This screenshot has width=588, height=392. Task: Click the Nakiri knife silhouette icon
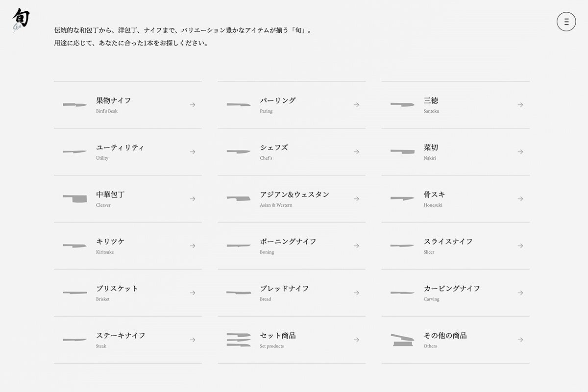402,151
